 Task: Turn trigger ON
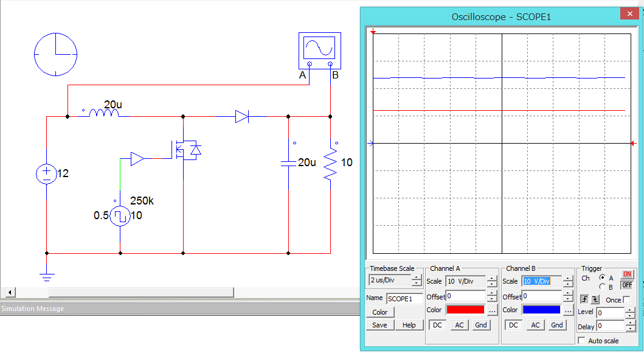[x=627, y=274]
